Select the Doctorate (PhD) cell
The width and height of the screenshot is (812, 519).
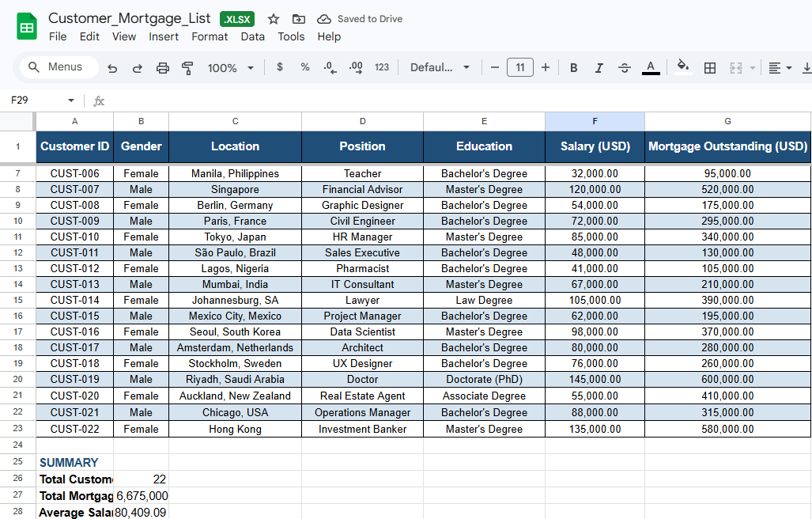click(484, 380)
